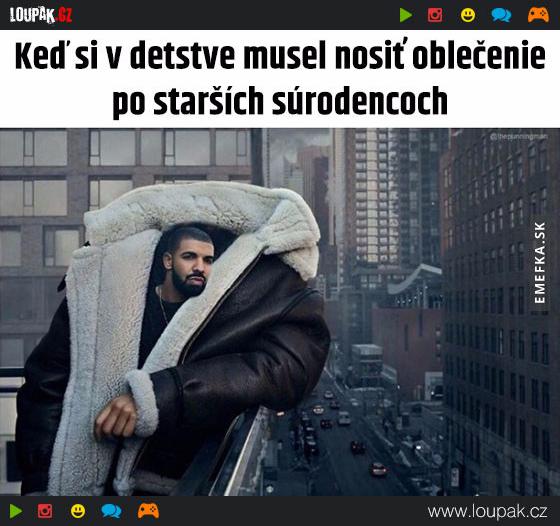560x526 pixels.
Task: Open the Instagram icon in top bar
Action: 435,15
